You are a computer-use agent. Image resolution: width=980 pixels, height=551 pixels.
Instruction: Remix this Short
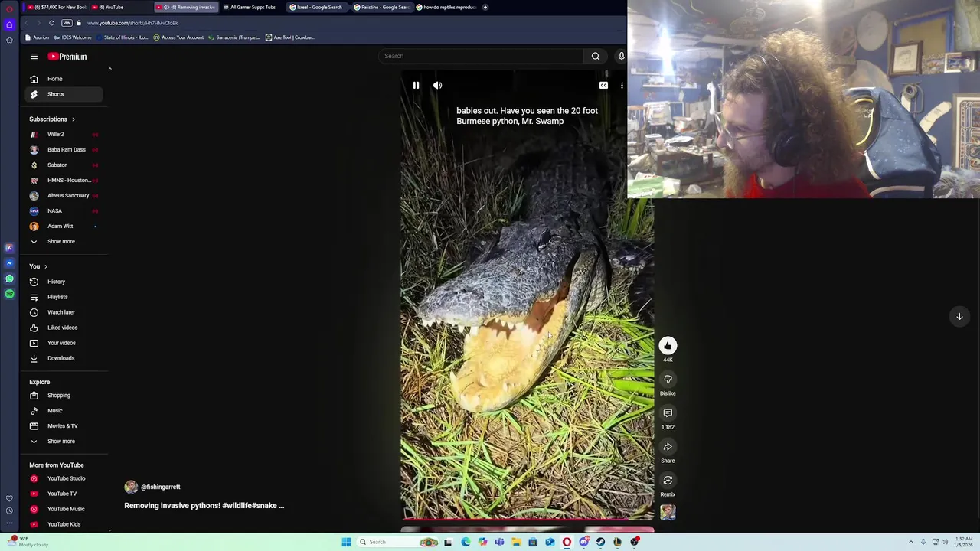coord(668,481)
